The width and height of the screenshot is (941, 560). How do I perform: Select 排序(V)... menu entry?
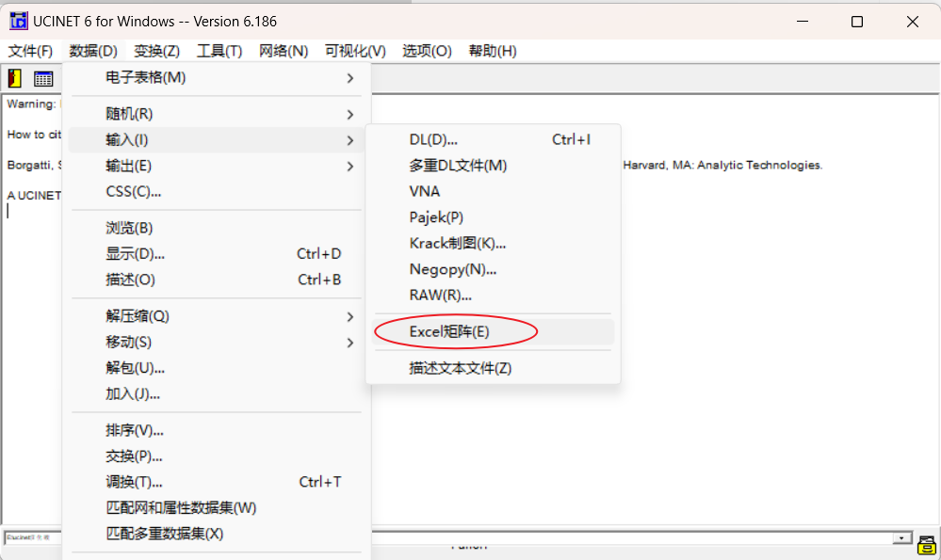click(217, 430)
